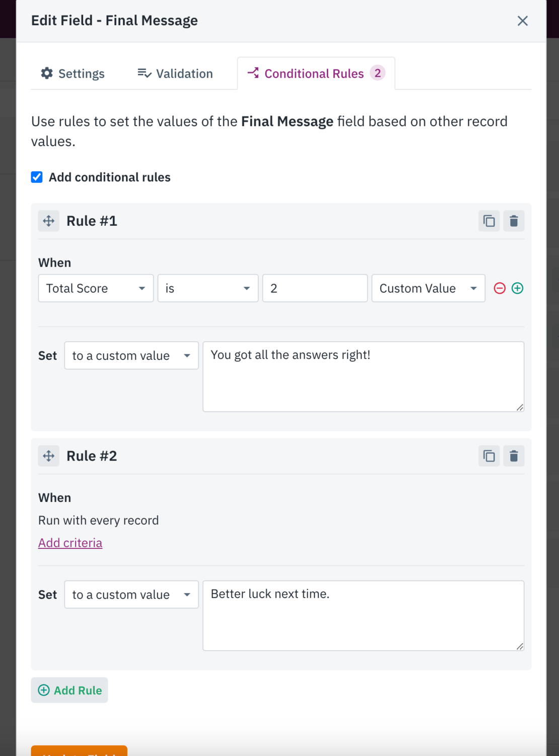Switch to the Settings tab
The width and height of the screenshot is (559, 756).
point(72,73)
